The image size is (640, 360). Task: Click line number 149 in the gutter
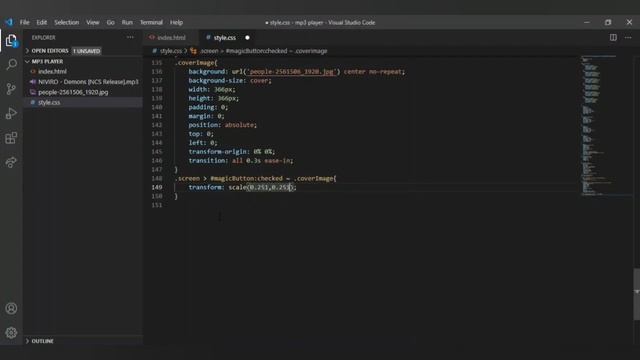click(157, 187)
